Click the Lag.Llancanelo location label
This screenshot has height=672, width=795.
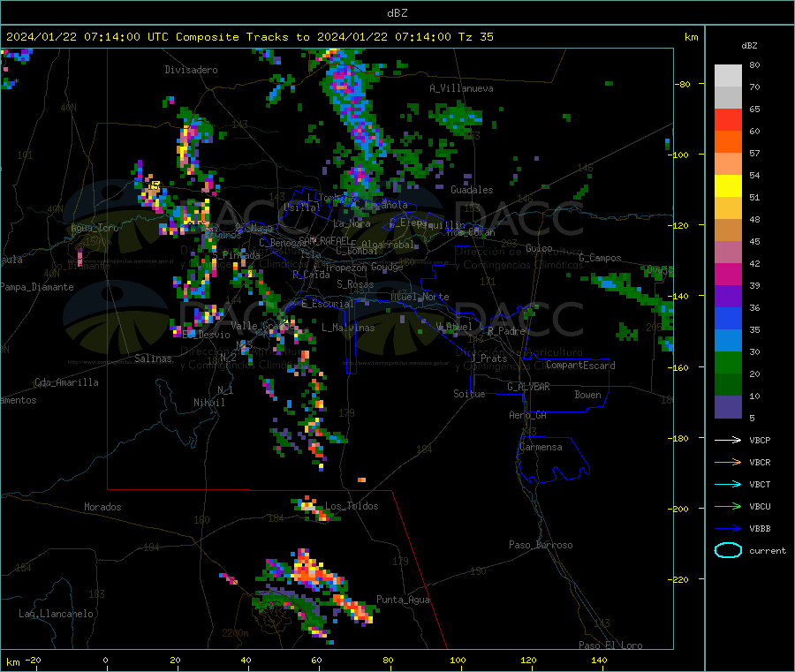point(57,614)
